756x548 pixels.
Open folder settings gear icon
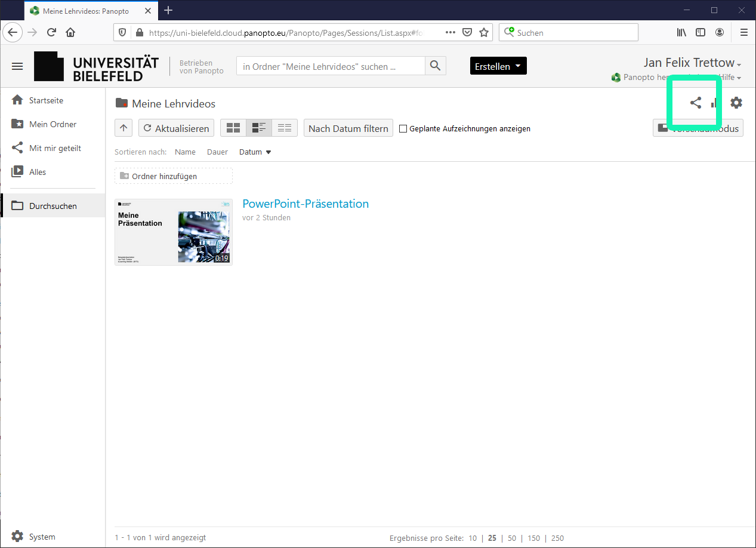click(736, 103)
